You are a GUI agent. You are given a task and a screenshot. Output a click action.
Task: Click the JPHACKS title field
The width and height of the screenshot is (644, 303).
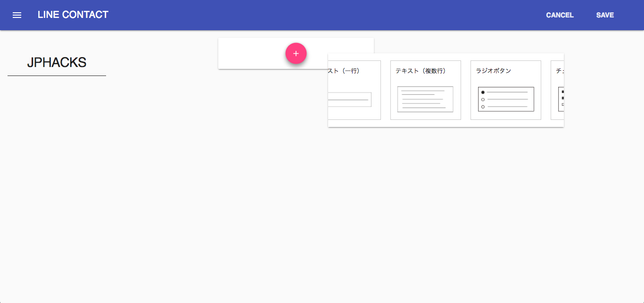[x=57, y=63]
